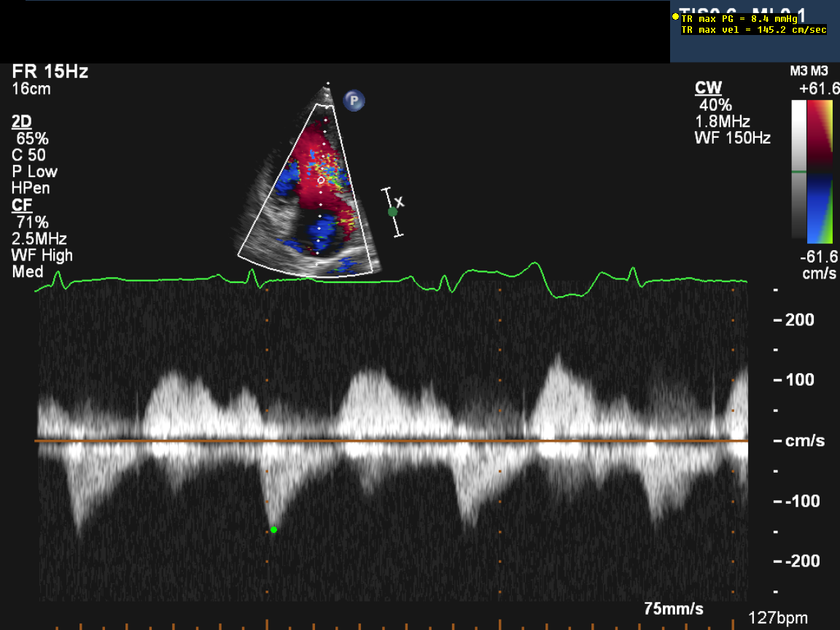Select the CW sample gate circle in sector

click(320, 179)
